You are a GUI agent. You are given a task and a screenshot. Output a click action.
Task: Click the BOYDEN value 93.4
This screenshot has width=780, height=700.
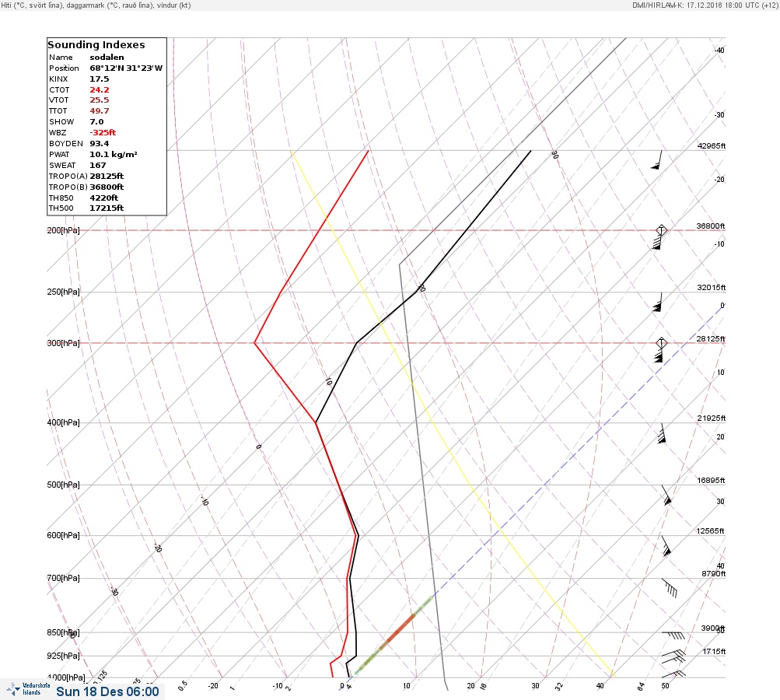99,144
